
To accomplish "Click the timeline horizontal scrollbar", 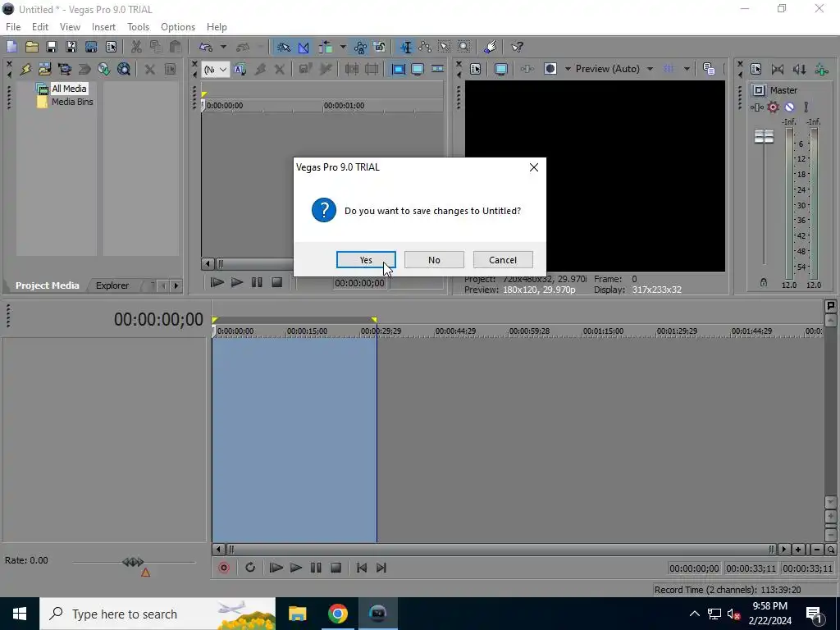I will coord(501,549).
